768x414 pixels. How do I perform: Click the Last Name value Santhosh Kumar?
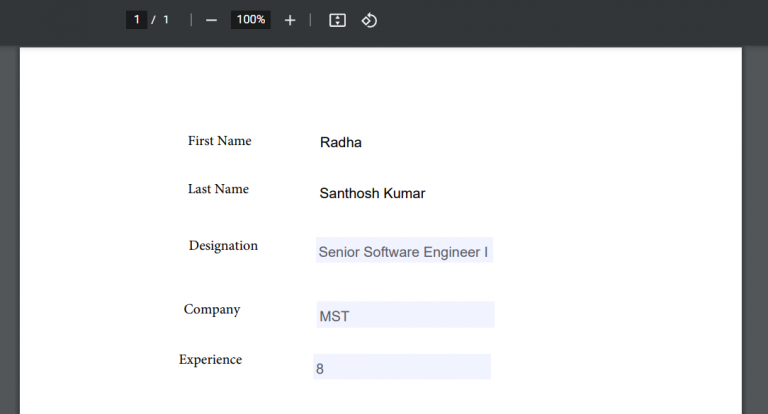372,193
